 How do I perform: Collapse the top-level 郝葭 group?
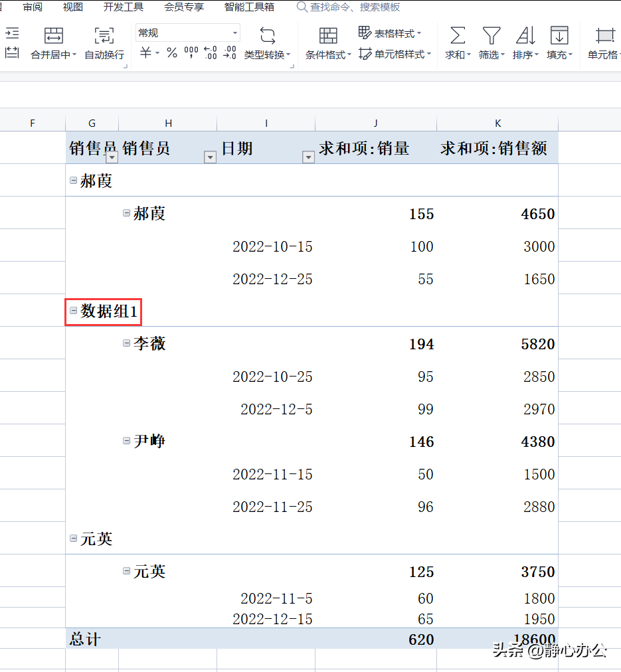click(73, 181)
